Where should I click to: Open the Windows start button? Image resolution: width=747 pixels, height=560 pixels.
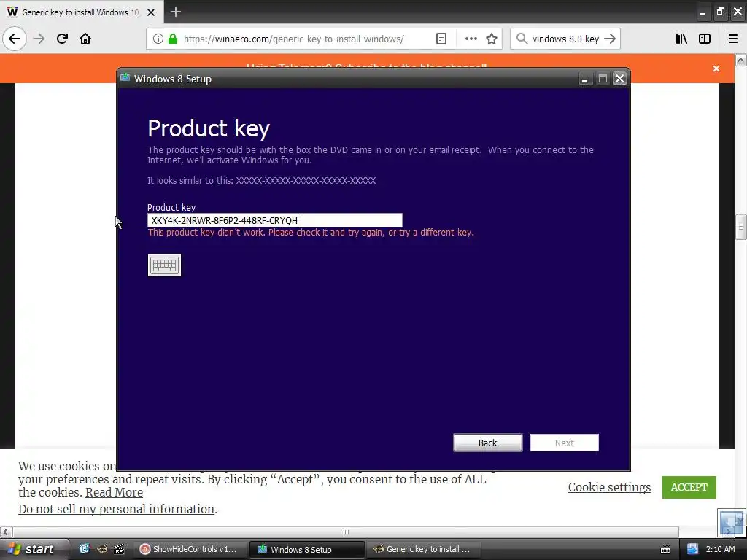tap(33, 549)
